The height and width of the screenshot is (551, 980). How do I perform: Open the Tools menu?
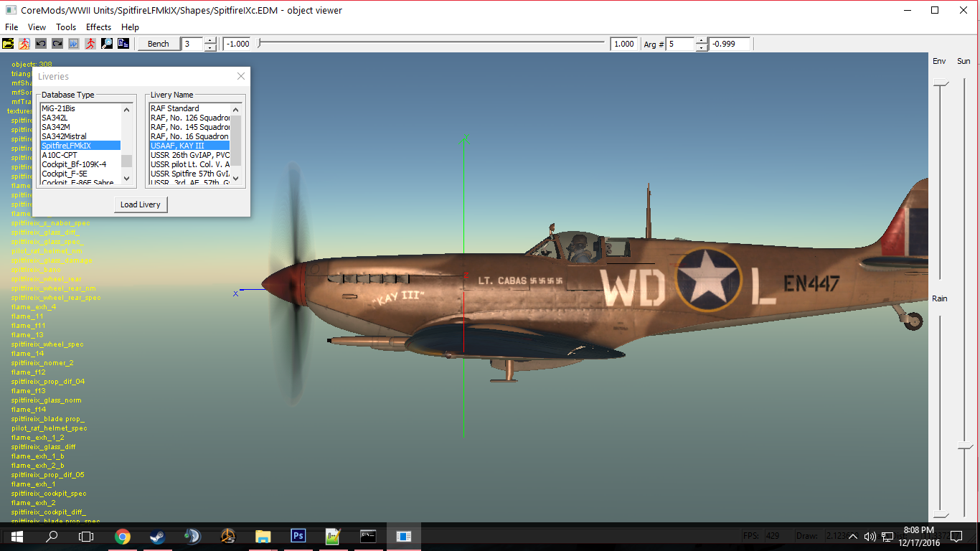point(66,27)
